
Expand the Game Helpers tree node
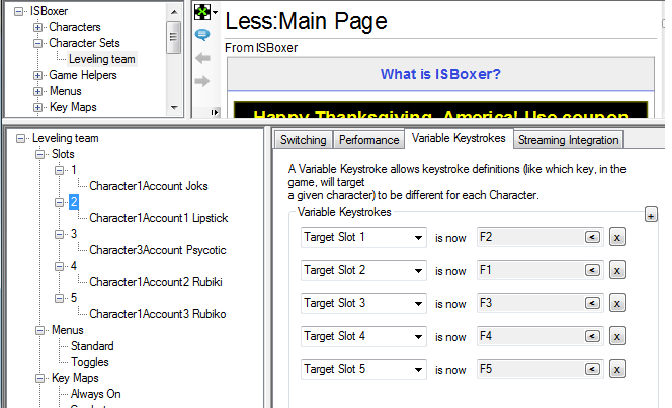click(38, 75)
